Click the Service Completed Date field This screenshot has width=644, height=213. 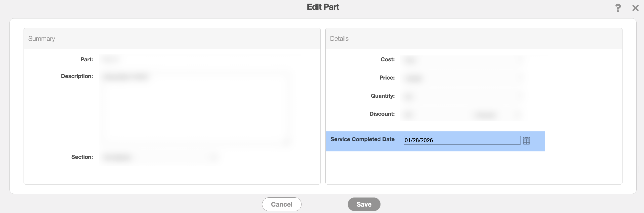pos(462,140)
